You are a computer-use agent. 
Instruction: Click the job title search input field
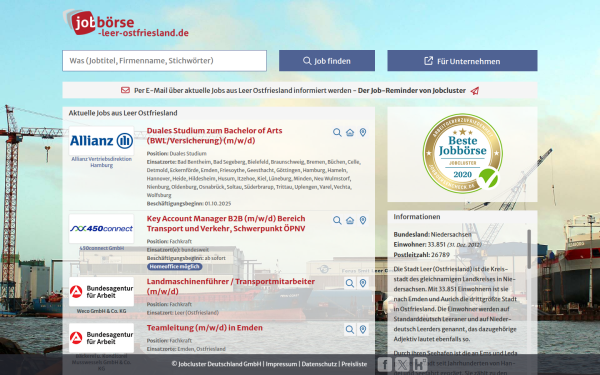coord(165,60)
